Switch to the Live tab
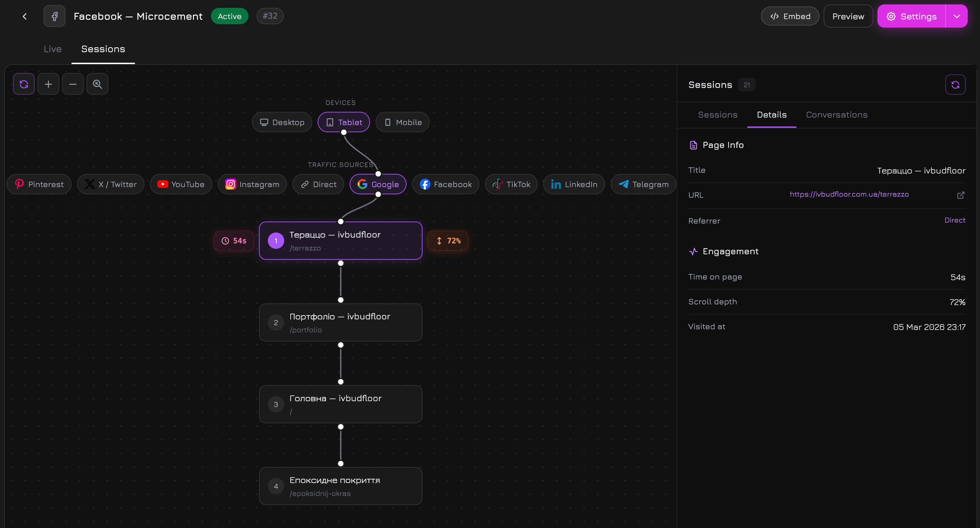Image resolution: width=980 pixels, height=528 pixels. point(52,49)
